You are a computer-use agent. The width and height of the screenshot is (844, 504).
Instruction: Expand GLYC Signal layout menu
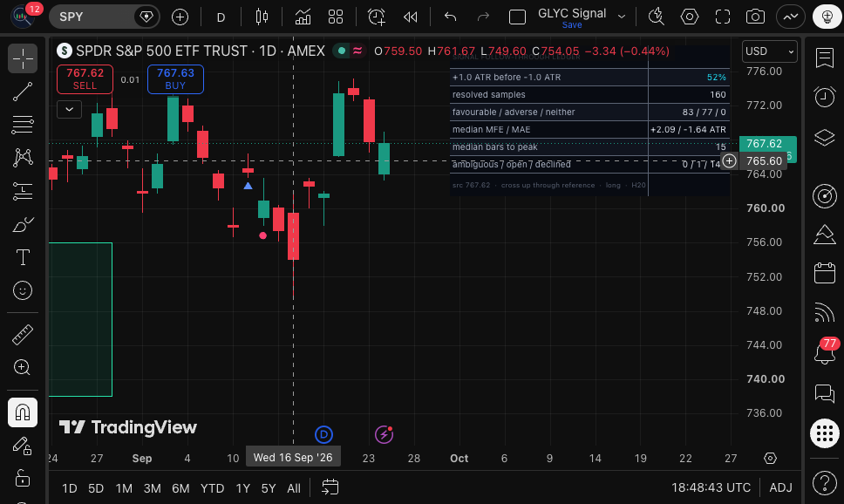tap(622, 17)
